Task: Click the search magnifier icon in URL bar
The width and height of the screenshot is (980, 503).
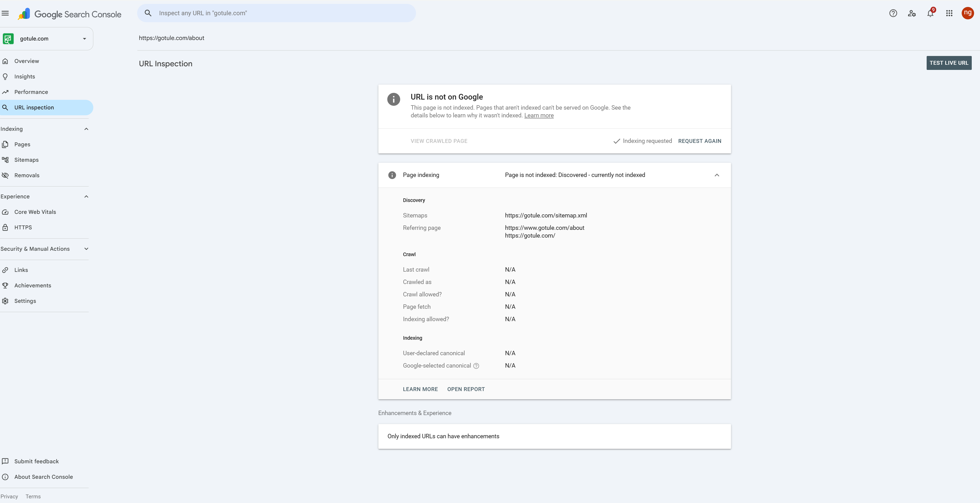Action: point(148,13)
